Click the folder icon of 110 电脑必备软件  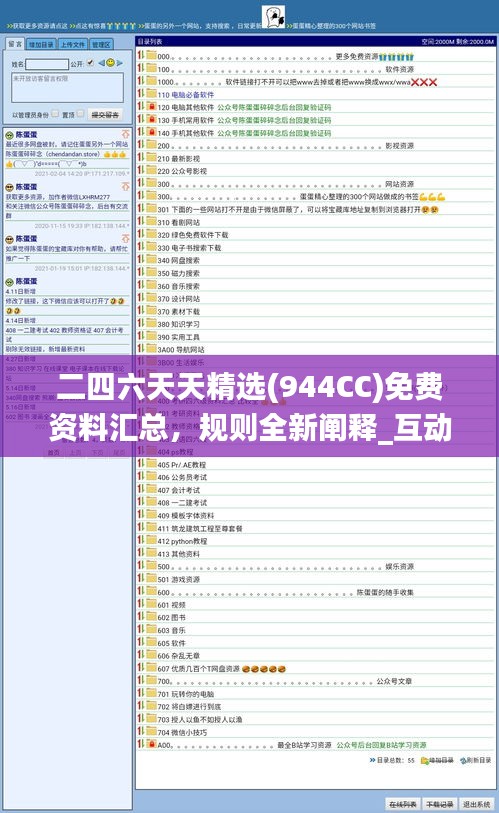[x=151, y=94]
